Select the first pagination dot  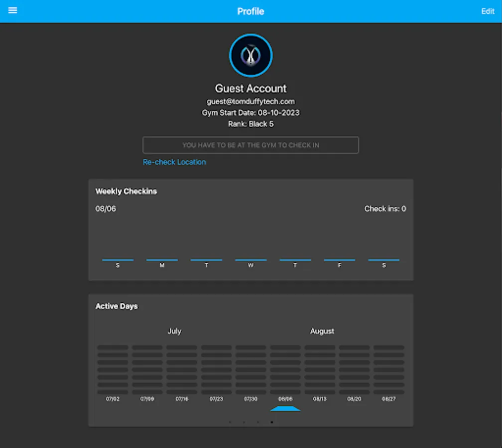click(230, 422)
